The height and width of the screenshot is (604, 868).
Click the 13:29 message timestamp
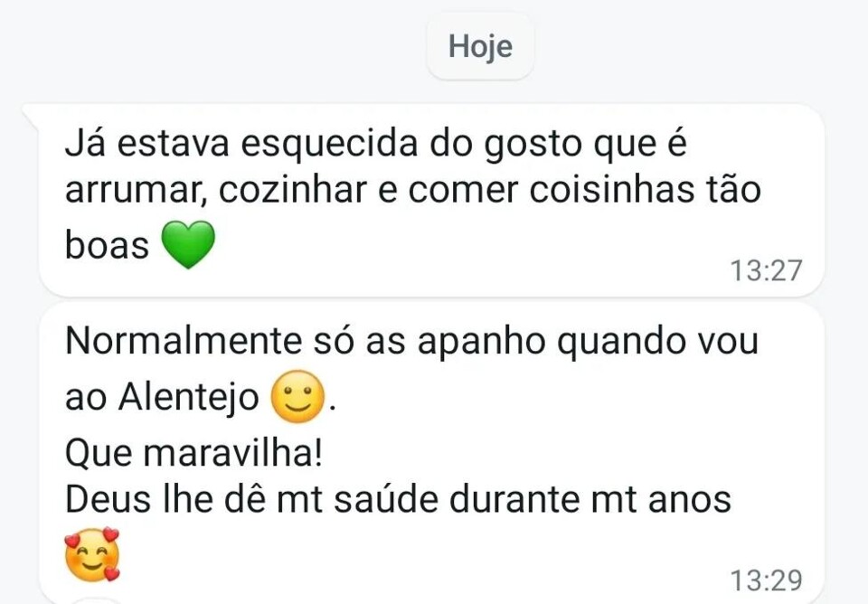tap(765, 580)
